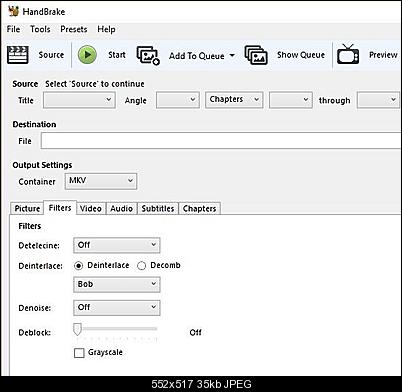
Task: Click the Add To Queue picture icon
Action: coord(148,55)
